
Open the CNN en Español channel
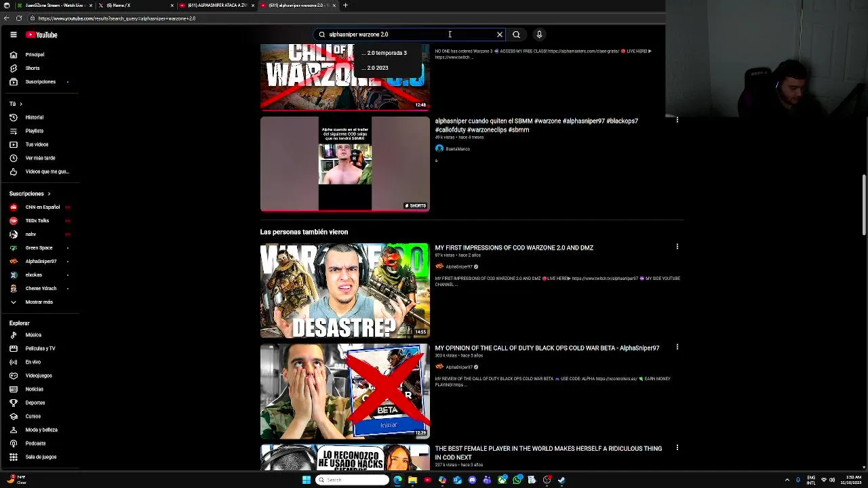(40, 207)
